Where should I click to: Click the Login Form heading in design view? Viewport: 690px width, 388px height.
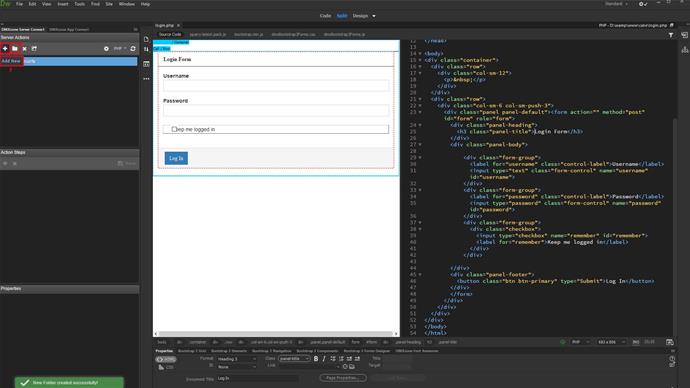point(177,59)
